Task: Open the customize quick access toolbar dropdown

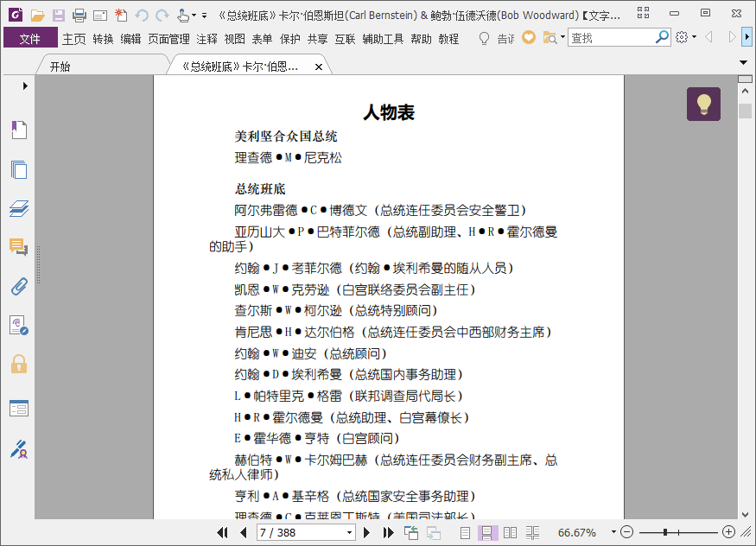Action: (x=205, y=16)
